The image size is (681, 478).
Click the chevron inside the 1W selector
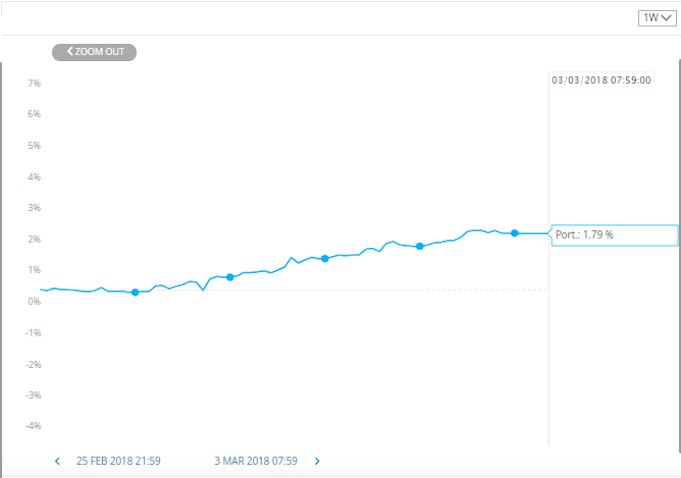667,18
